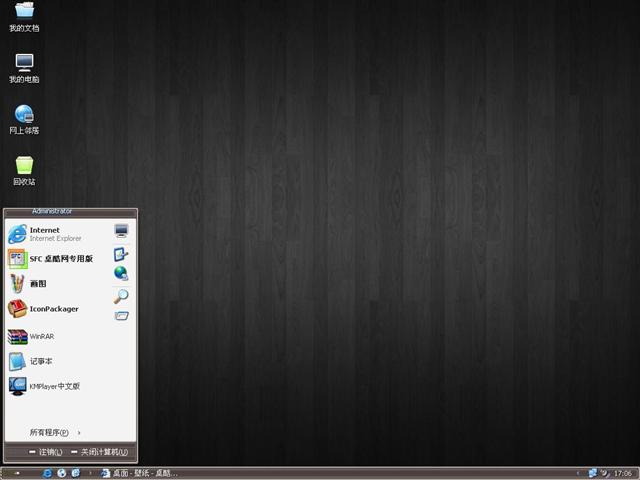Click the control panel icon with pencil

pyautogui.click(x=121, y=254)
